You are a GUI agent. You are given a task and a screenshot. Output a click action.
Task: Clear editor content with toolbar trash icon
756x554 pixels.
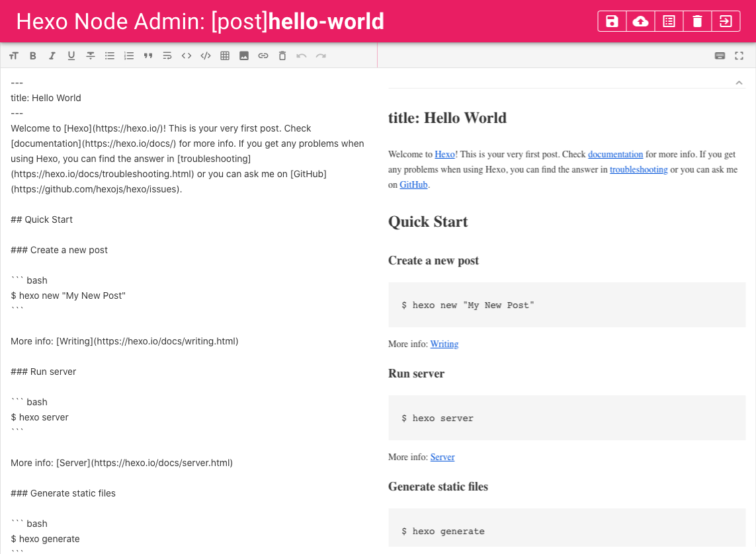tap(282, 56)
